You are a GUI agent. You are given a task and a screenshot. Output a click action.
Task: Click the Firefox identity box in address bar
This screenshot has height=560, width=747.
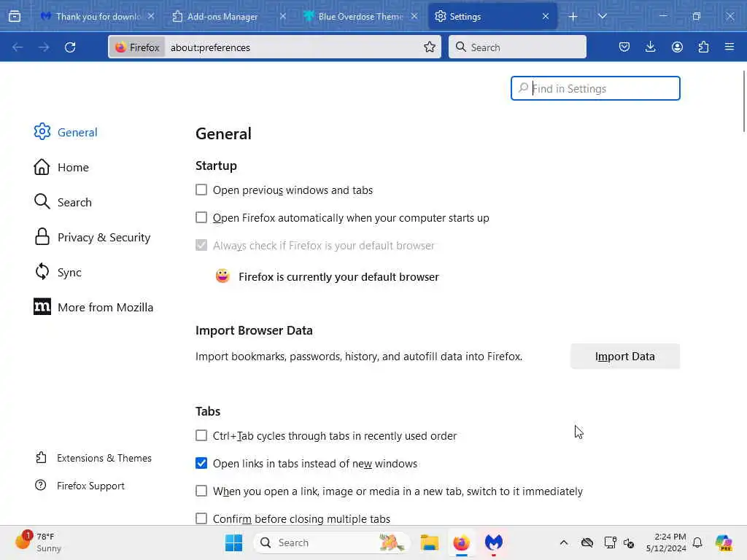(137, 47)
